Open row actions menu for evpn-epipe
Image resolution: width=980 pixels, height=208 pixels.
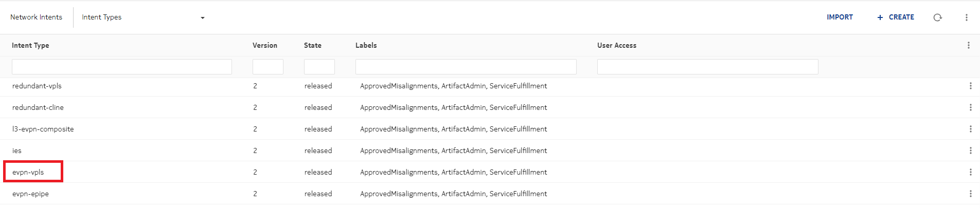point(970,194)
